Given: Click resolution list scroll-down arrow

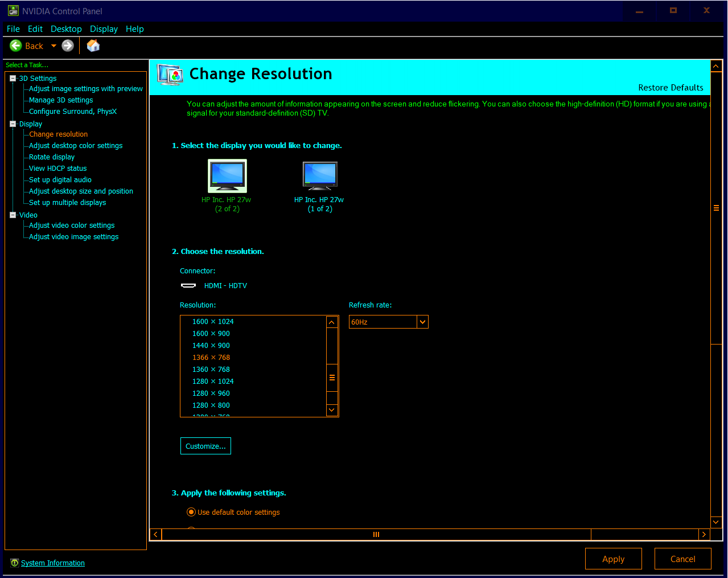Looking at the screenshot, I should tap(332, 410).
